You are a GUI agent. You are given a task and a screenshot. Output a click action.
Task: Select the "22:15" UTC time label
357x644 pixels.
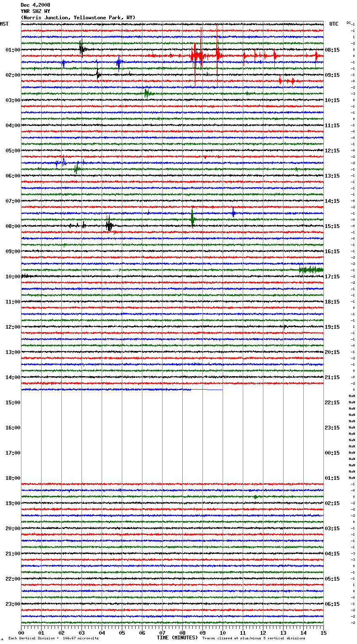(332, 403)
